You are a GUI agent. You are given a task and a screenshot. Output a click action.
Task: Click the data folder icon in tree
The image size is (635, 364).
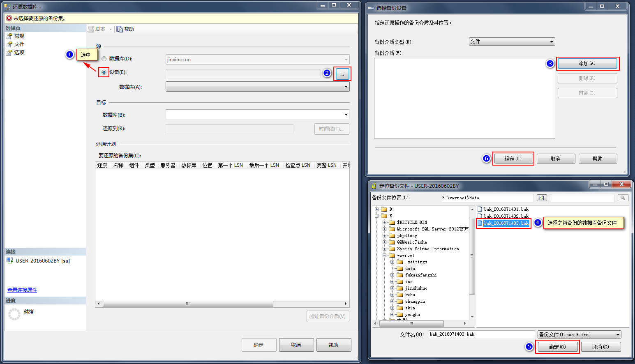[x=399, y=268]
